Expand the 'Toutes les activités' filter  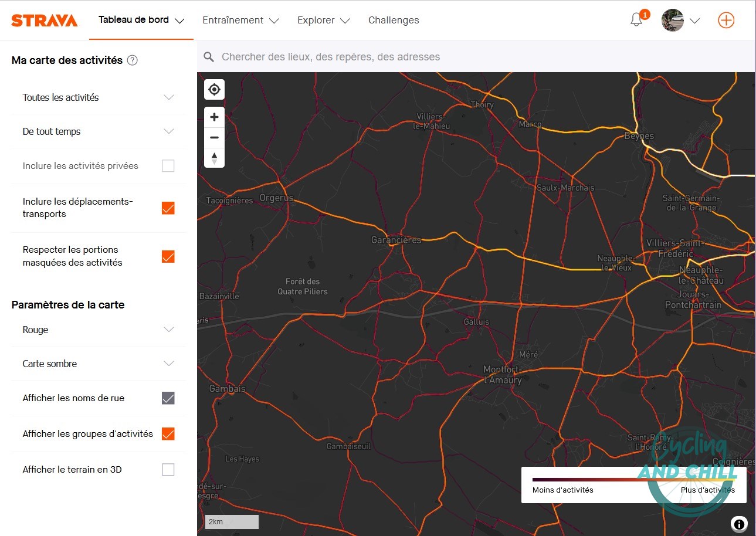click(169, 97)
